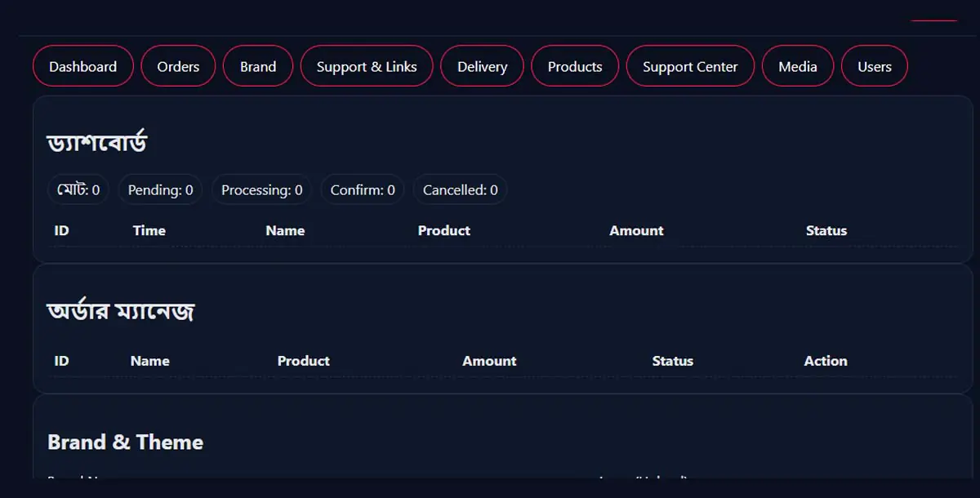Go to Support & Links section

367,66
